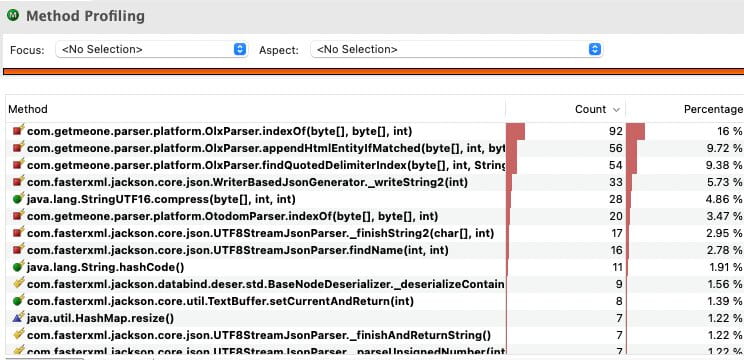
Task: Click icon of findName row
Action: 18,250
